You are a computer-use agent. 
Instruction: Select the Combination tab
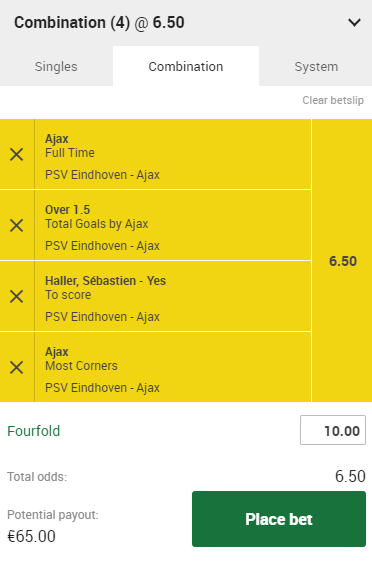tap(186, 66)
